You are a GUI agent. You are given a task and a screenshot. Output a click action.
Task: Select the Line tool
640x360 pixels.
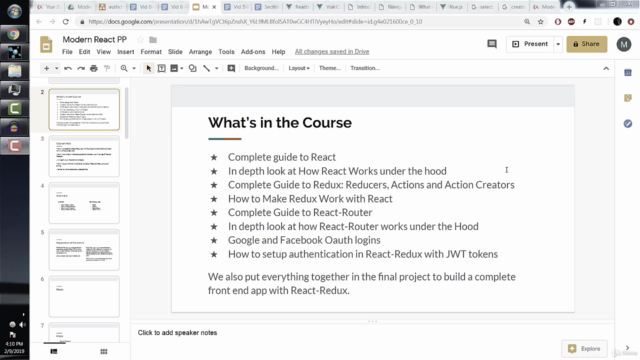(x=207, y=68)
